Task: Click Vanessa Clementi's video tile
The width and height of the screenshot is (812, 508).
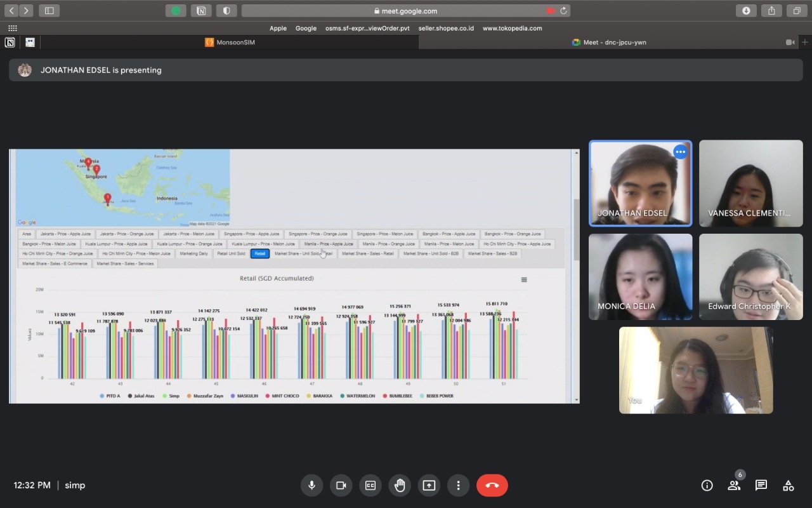Action: pyautogui.click(x=751, y=184)
